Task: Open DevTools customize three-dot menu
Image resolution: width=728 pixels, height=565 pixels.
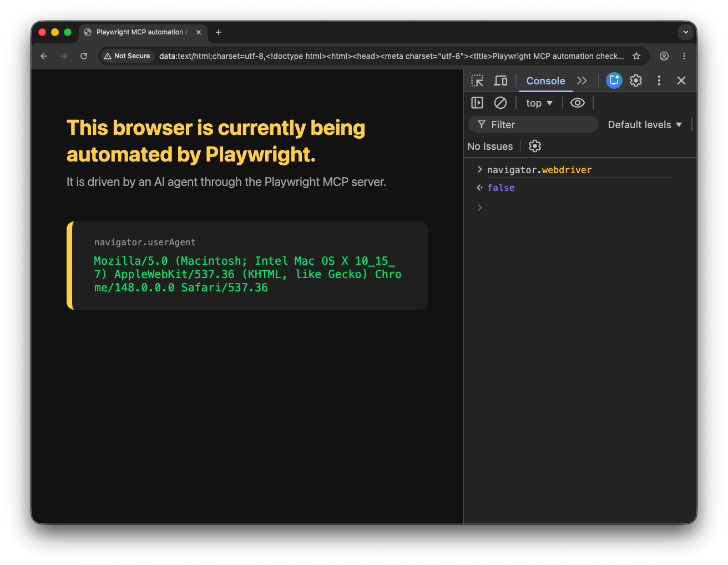Action: (x=659, y=80)
